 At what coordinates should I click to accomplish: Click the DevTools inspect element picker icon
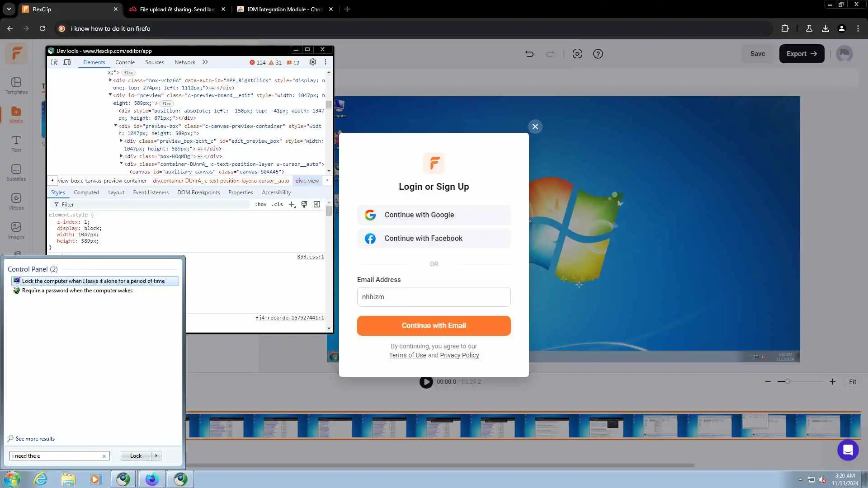[x=54, y=62]
